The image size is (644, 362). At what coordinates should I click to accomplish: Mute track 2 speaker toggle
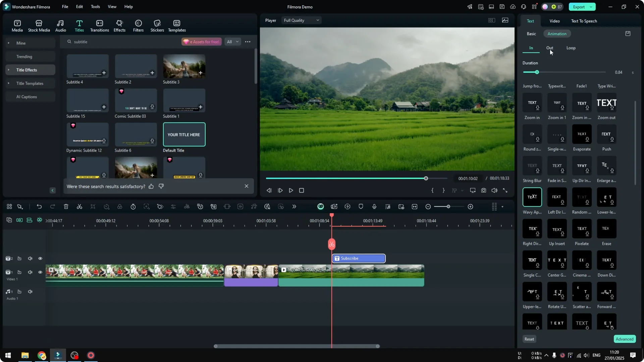point(30,258)
